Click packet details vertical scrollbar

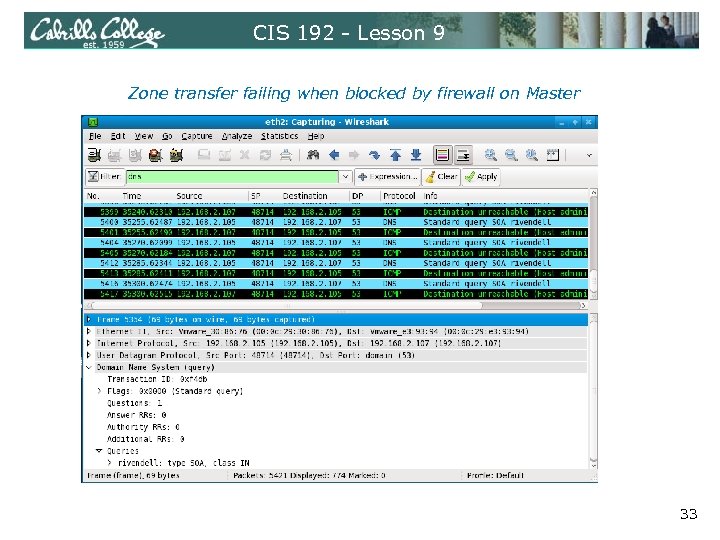click(x=593, y=391)
